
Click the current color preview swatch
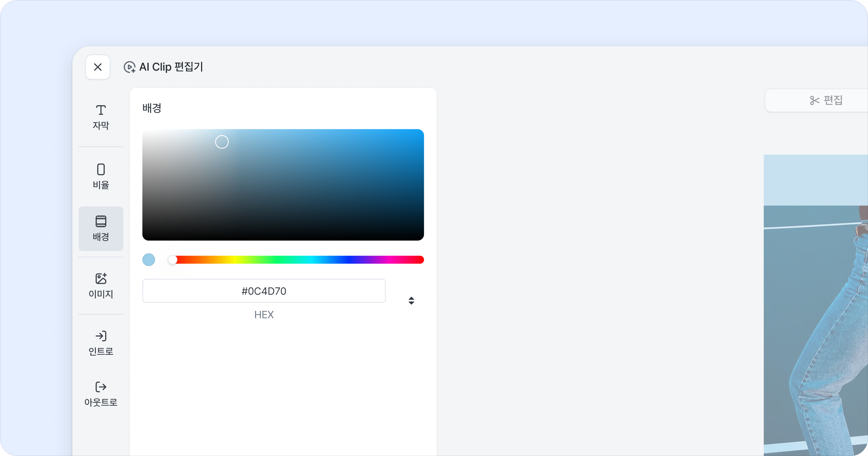149,260
